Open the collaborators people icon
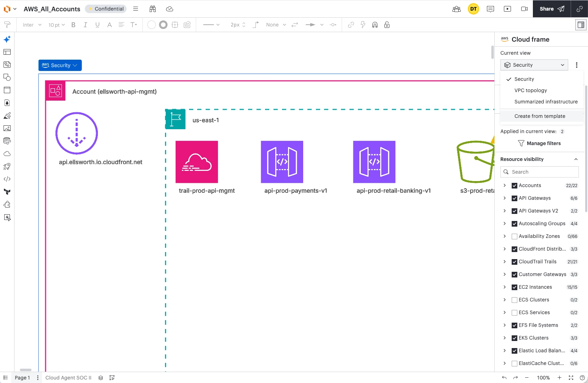Screen dimensions: 588x383 [x=457, y=9]
